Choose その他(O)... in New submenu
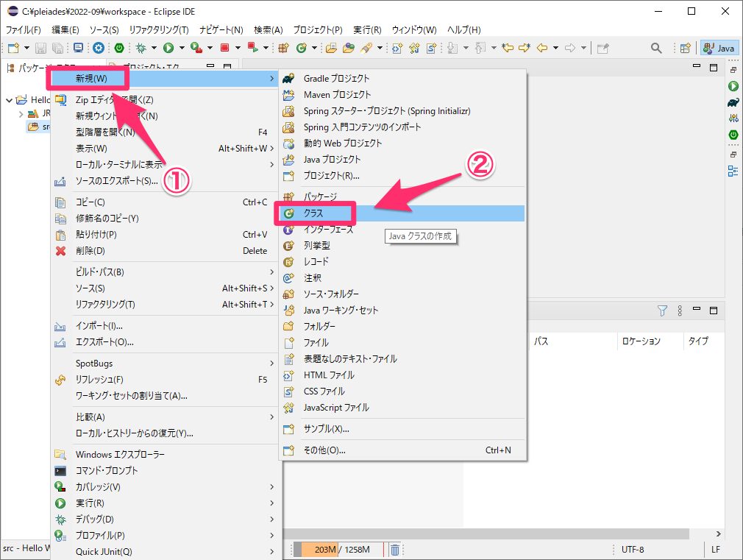Image resolution: width=743 pixels, height=560 pixels. coord(403,450)
